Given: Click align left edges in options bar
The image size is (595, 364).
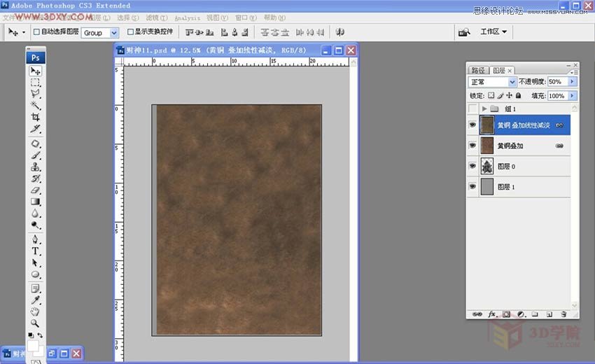Looking at the screenshot, I should tap(224, 32).
